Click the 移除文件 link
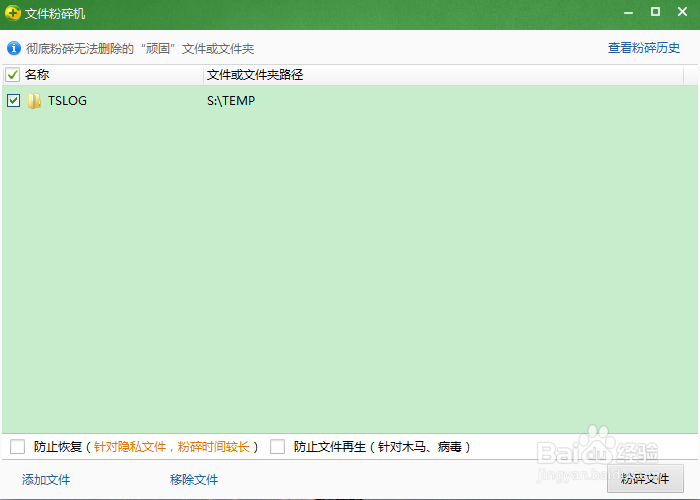 194,479
